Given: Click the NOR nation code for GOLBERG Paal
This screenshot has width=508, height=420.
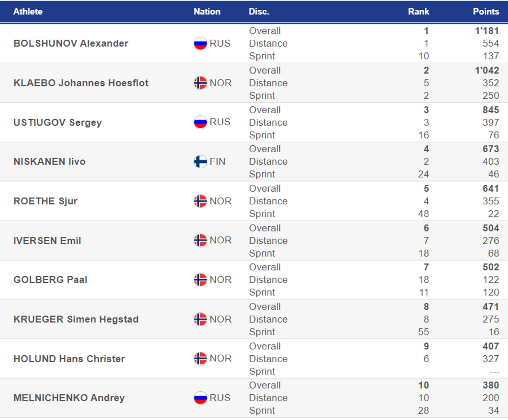Looking at the screenshot, I should point(221,280).
